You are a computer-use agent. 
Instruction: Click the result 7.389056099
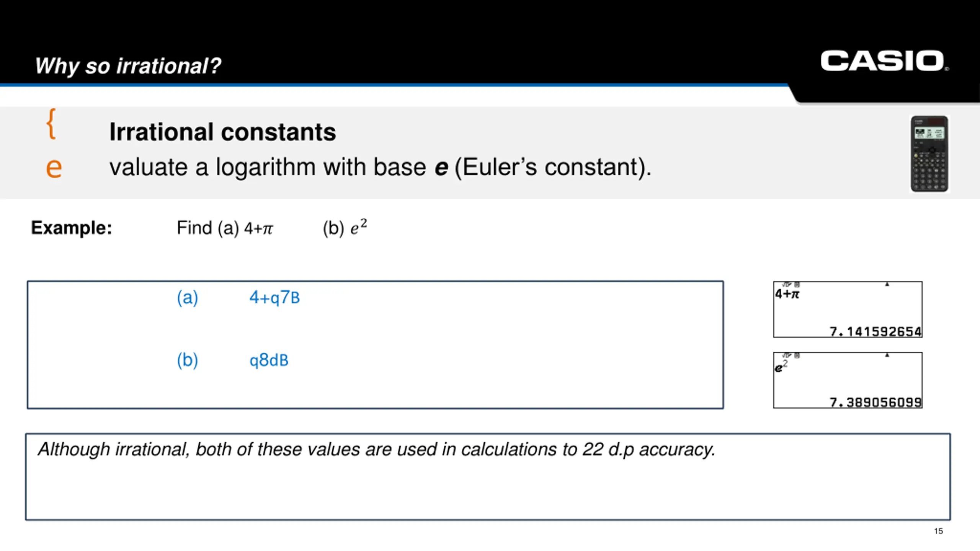pos(875,402)
